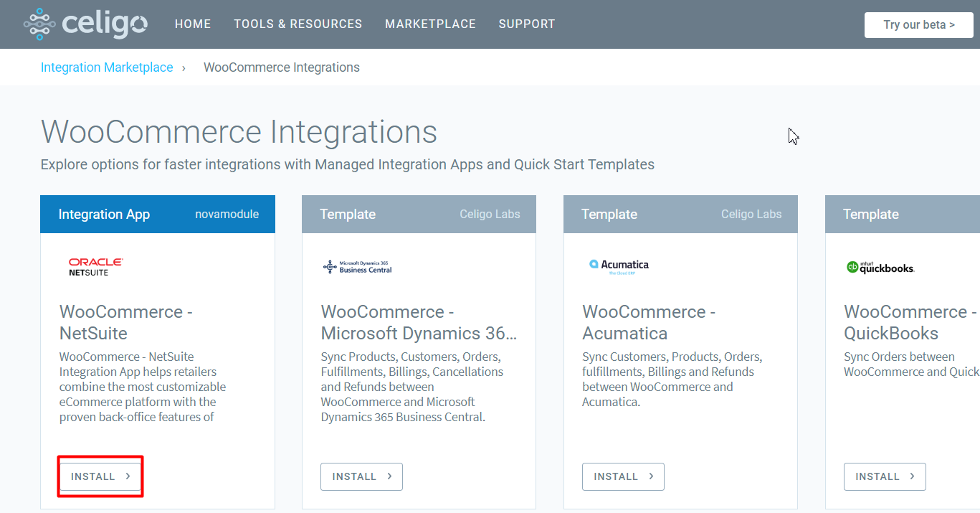Viewport: 980px width, 513px height.
Task: Click Celigo Labs on the Dynamics 365 card
Action: 490,215
